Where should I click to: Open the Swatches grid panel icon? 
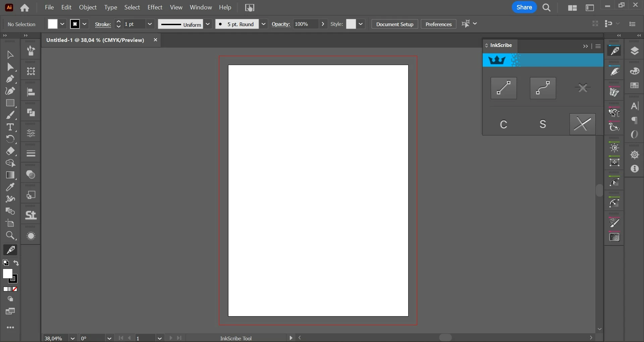point(635,85)
